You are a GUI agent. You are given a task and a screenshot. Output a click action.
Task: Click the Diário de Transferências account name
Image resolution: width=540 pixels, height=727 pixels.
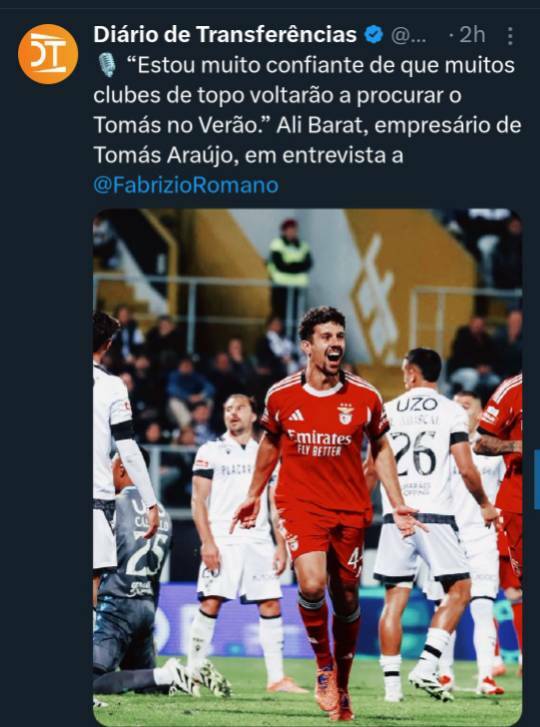(x=225, y=35)
